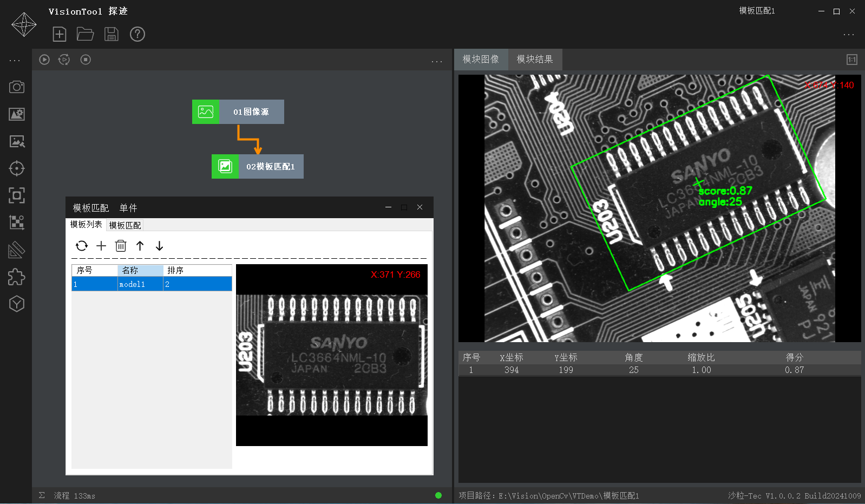865x504 pixels.
Task: Select the result score value 0.87
Action: tap(795, 370)
